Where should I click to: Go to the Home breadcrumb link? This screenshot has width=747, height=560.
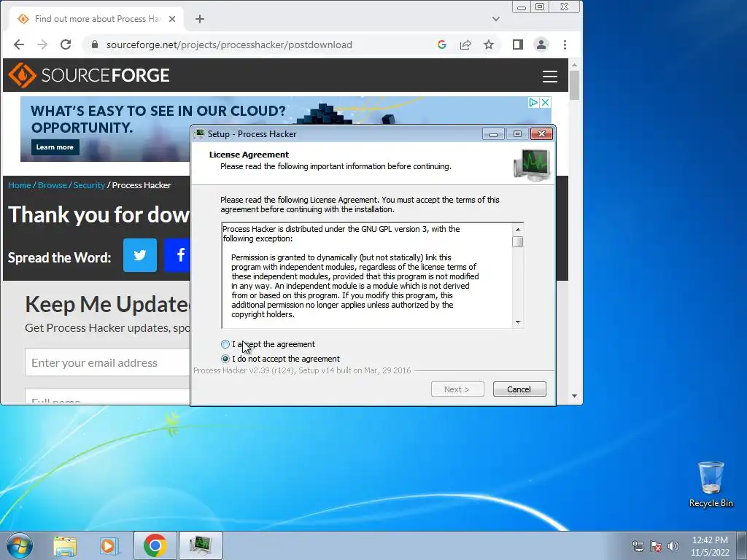tap(20, 185)
